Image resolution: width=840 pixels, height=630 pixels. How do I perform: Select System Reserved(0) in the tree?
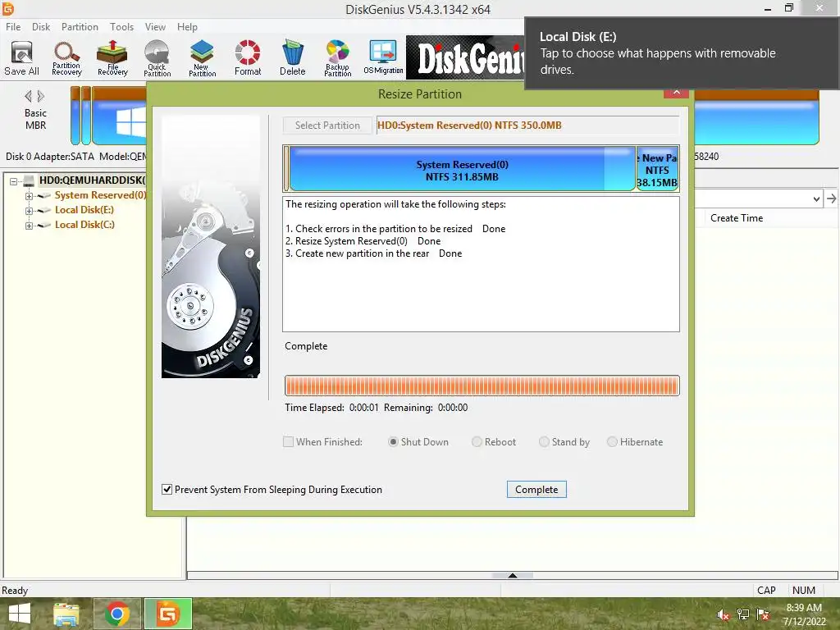100,195
